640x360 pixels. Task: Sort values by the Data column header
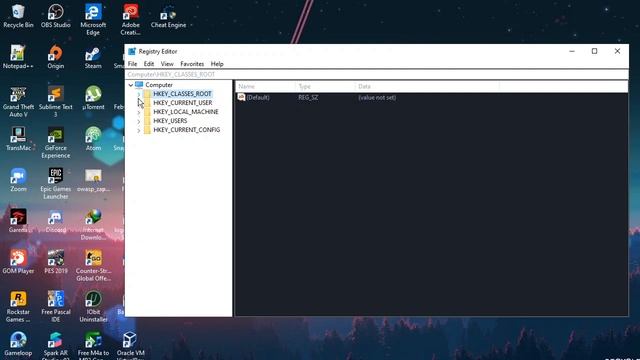click(x=427, y=87)
